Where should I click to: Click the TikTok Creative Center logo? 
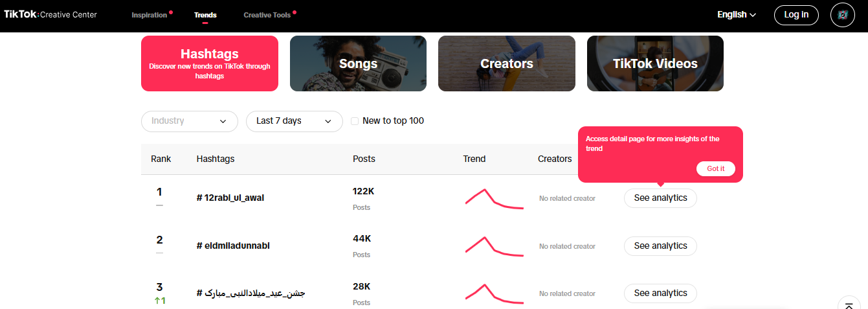[50, 14]
